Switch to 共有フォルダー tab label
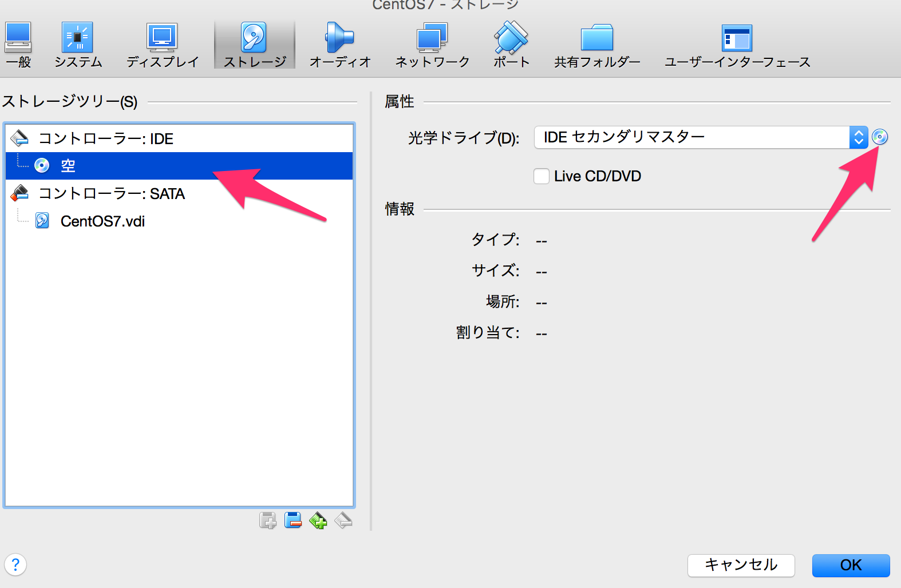 point(597,62)
